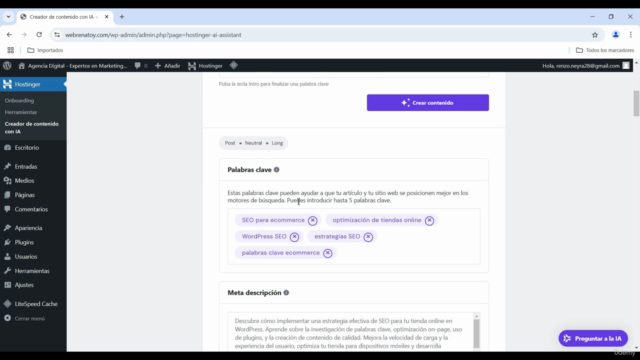This screenshot has height=360, width=640.
Task: Go back with the browser back arrow
Action: (x=9, y=35)
